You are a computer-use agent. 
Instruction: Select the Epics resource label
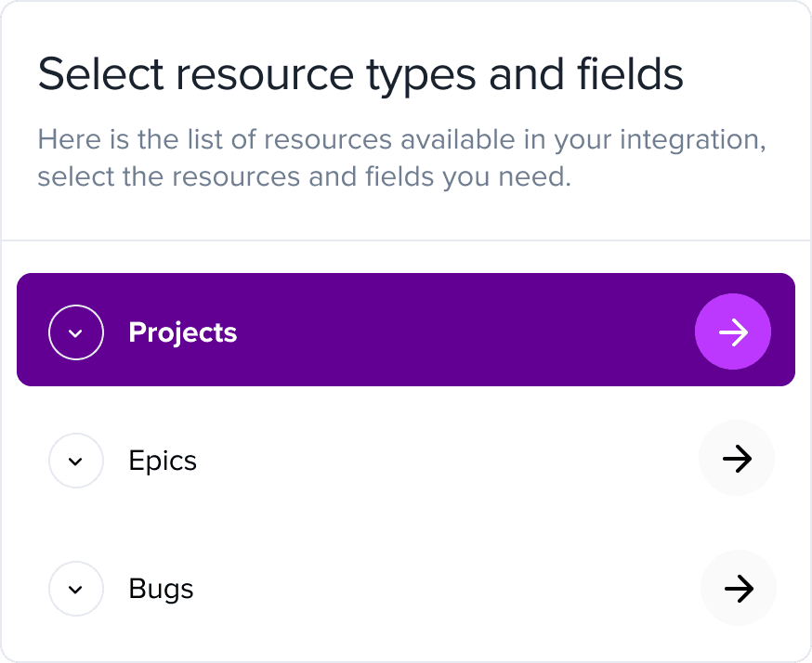click(x=163, y=461)
